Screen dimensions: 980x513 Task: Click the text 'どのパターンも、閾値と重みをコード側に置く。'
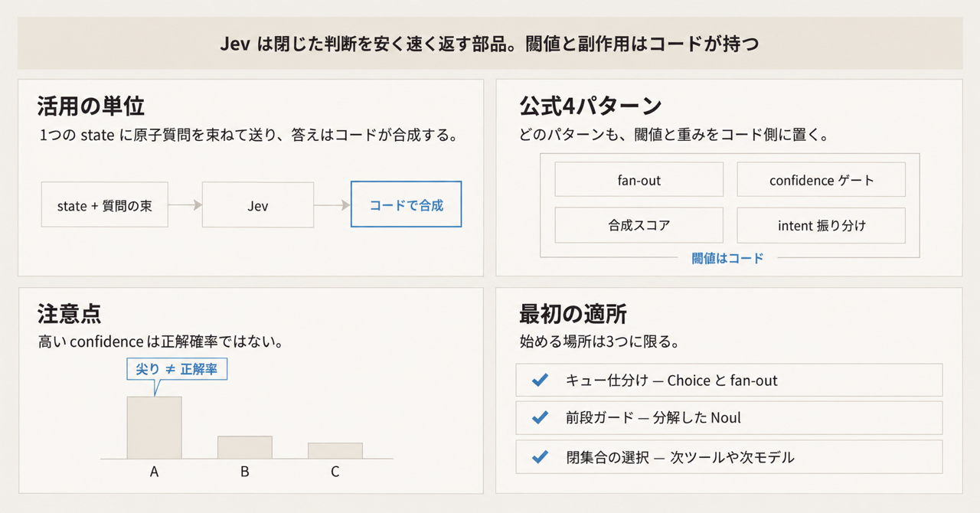click(x=675, y=136)
